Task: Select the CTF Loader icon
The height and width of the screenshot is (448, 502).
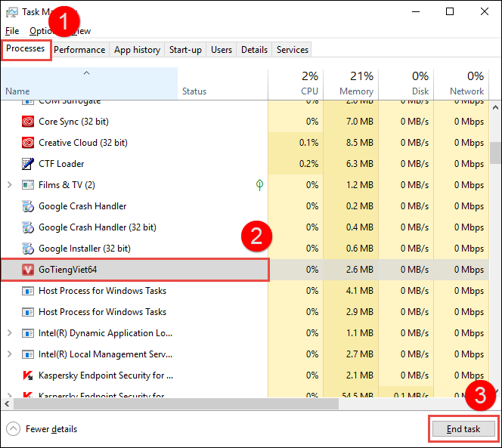Action: coord(28,164)
